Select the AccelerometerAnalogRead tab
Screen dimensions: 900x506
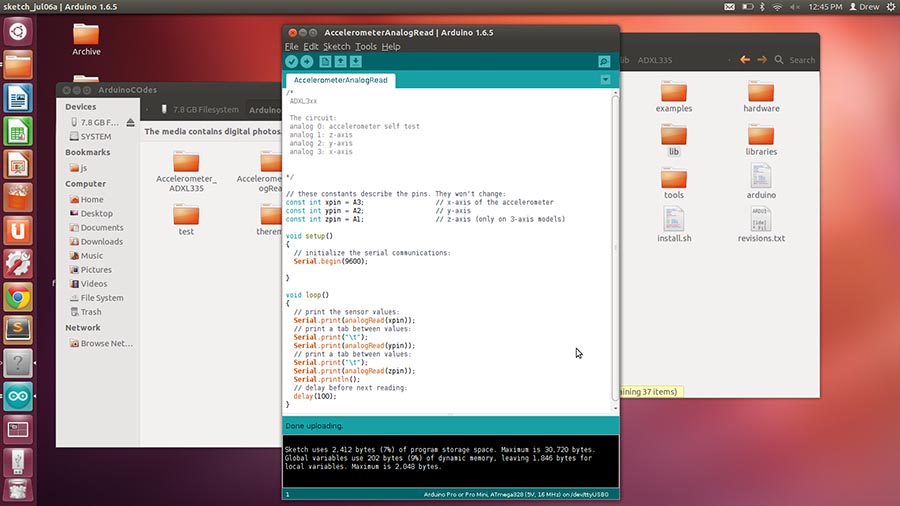[340, 80]
